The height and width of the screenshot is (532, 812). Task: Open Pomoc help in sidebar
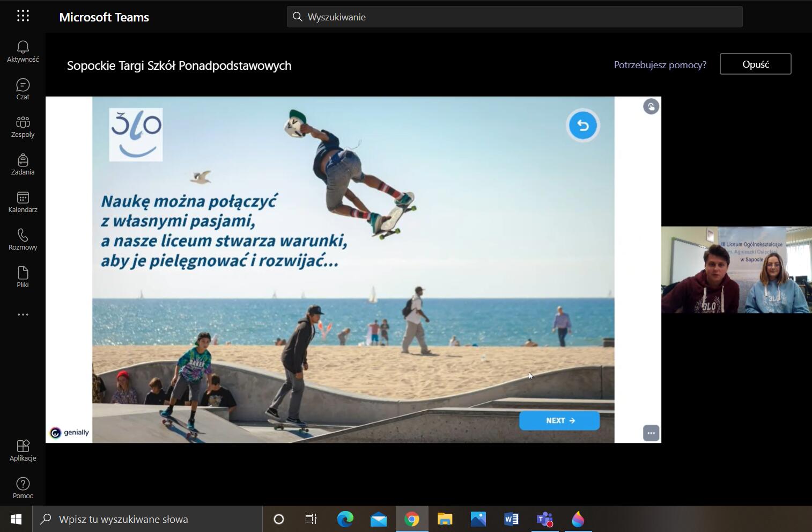[x=23, y=488]
